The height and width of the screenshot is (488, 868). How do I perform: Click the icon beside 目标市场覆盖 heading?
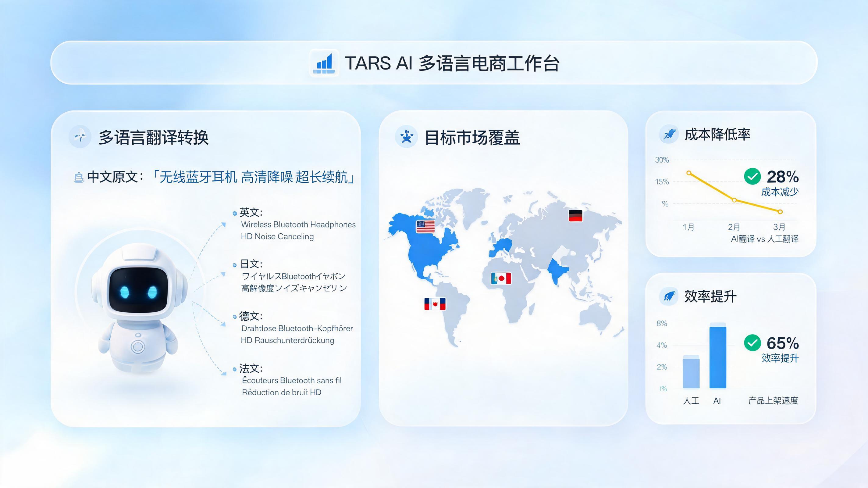tap(406, 137)
